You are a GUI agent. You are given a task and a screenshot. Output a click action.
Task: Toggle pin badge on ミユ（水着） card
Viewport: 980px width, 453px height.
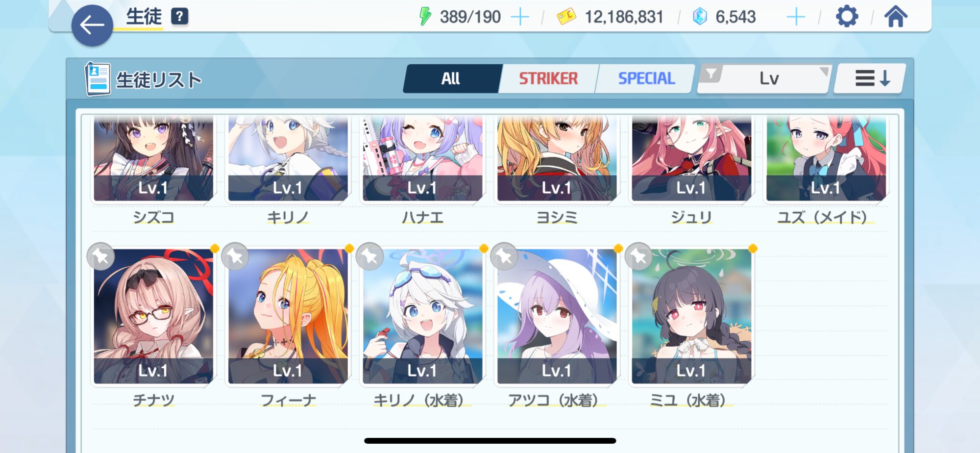coord(638,256)
